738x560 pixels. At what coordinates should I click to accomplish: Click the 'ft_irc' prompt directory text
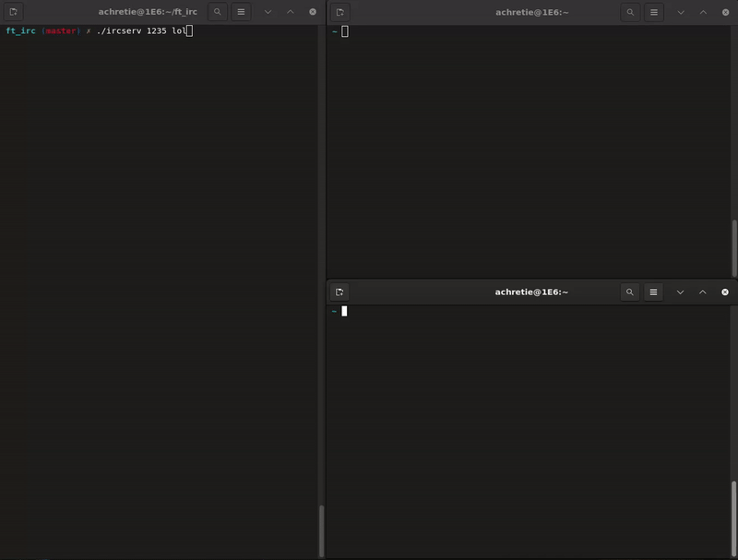coord(20,31)
